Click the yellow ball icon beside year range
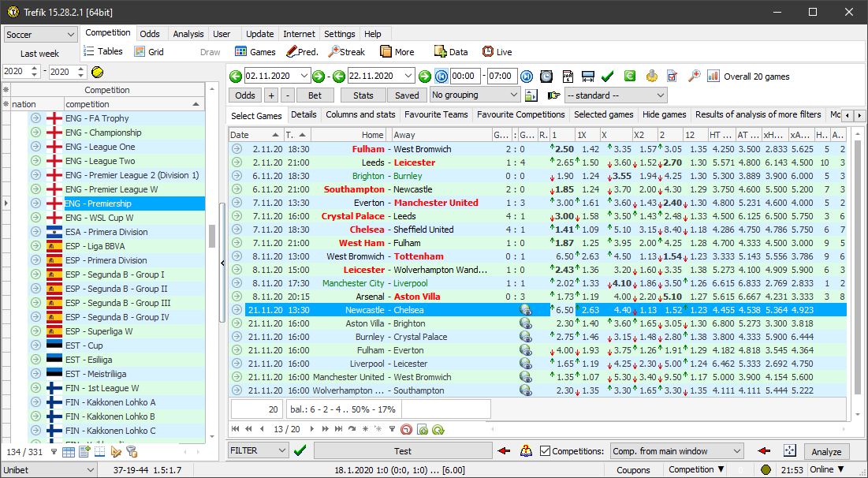Viewport: 868px width, 478px height. [x=97, y=72]
